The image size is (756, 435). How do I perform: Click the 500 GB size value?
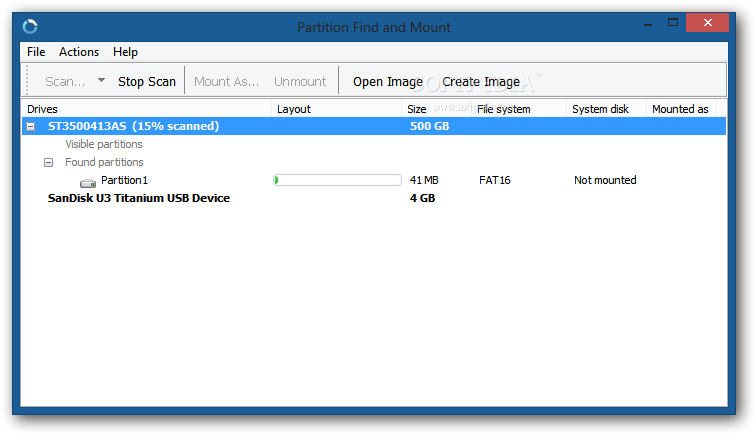(430, 126)
